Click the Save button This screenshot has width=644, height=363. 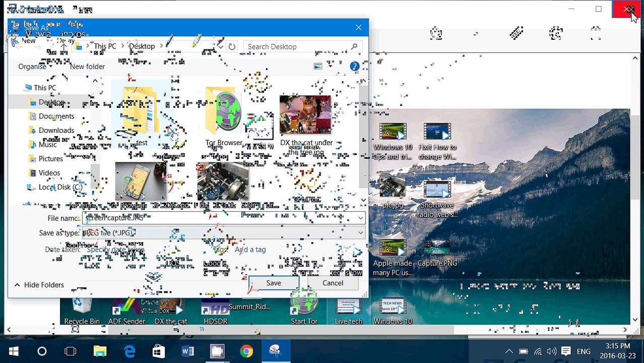click(274, 283)
